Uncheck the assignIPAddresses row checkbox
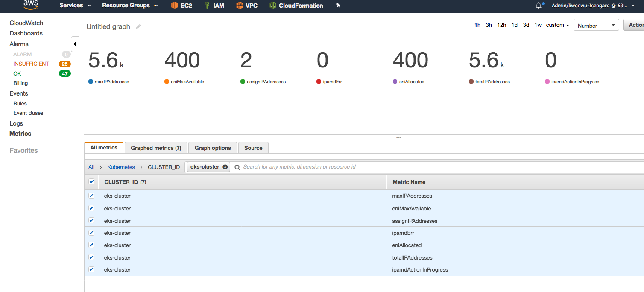This screenshot has width=644, height=292. tap(91, 221)
